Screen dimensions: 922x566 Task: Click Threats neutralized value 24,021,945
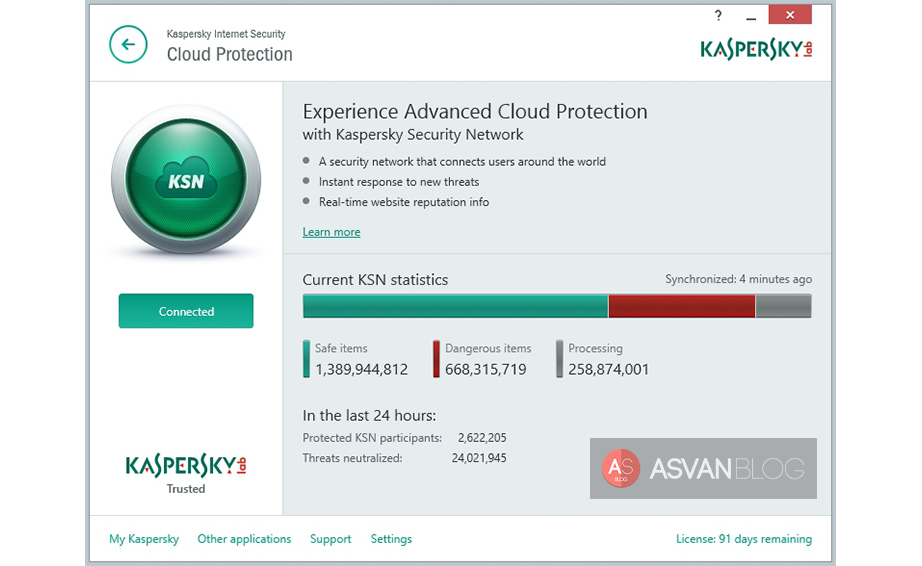coord(479,458)
